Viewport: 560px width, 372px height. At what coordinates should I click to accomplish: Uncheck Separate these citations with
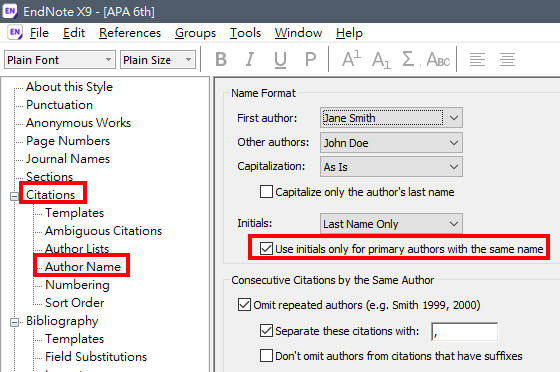pyautogui.click(x=266, y=331)
